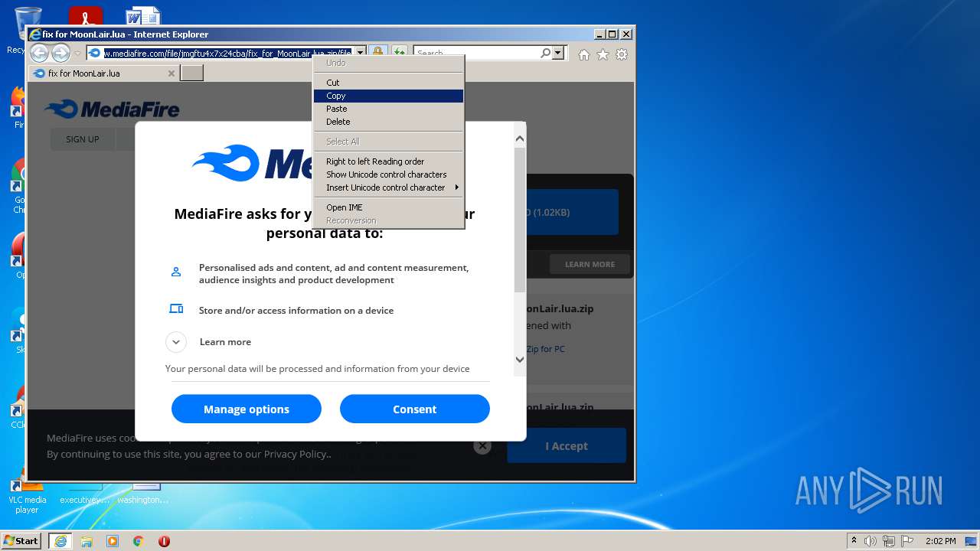Screen dimensions: 980x551
Task: Click the Internet Explorer back arrow button
Action: pyautogui.click(x=39, y=53)
